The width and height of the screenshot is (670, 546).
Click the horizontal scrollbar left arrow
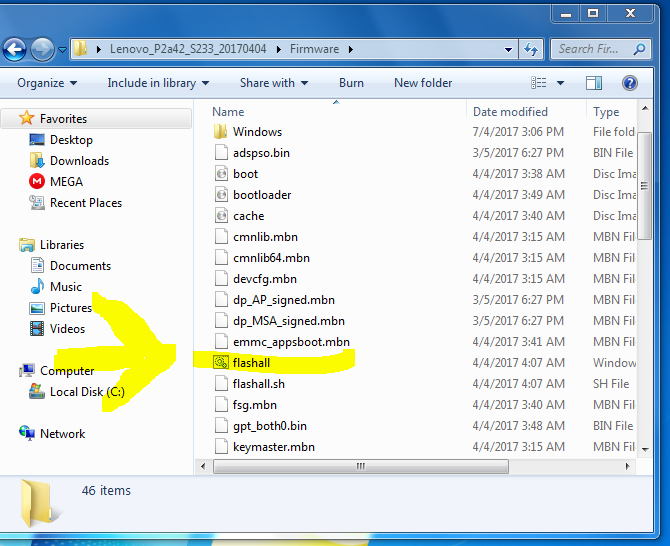click(x=203, y=466)
